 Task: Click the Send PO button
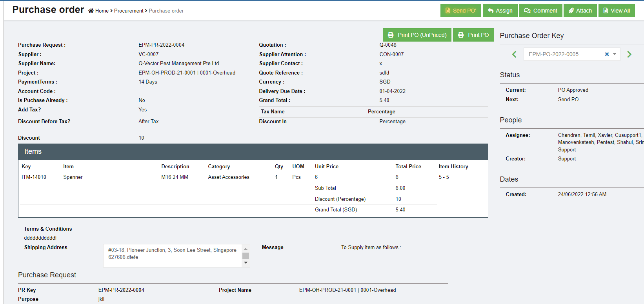click(460, 11)
